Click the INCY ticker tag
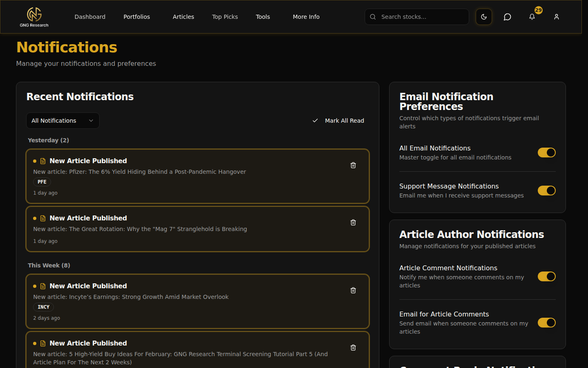This screenshot has height=368, width=588. [x=44, y=307]
